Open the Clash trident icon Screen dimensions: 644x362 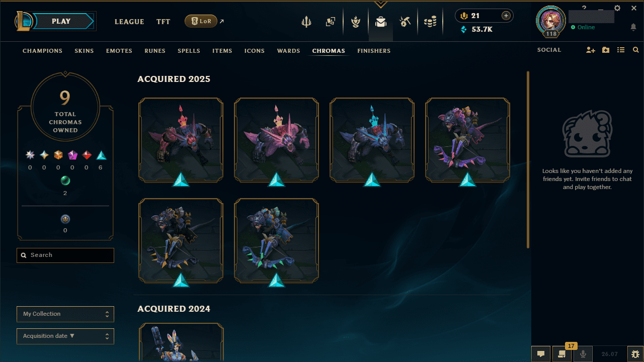pos(306,22)
